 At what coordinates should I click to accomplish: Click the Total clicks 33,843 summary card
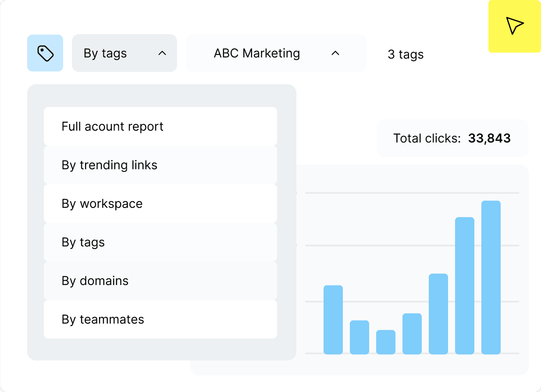pyautogui.click(x=452, y=138)
